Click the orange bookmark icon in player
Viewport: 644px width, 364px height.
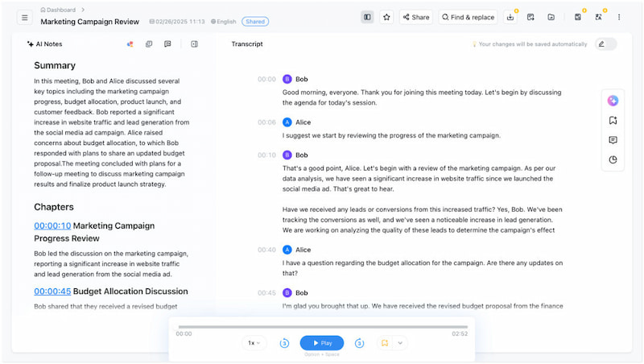coord(385,342)
